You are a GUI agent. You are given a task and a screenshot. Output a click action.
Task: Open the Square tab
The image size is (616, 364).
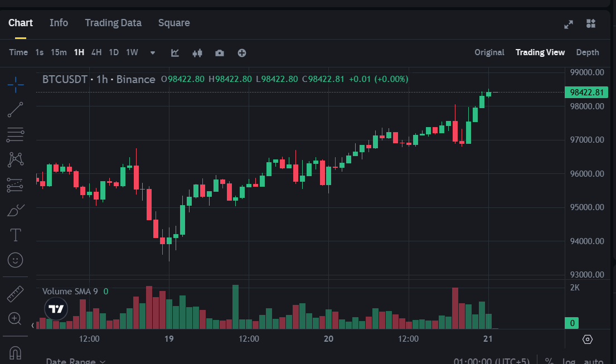(x=174, y=23)
